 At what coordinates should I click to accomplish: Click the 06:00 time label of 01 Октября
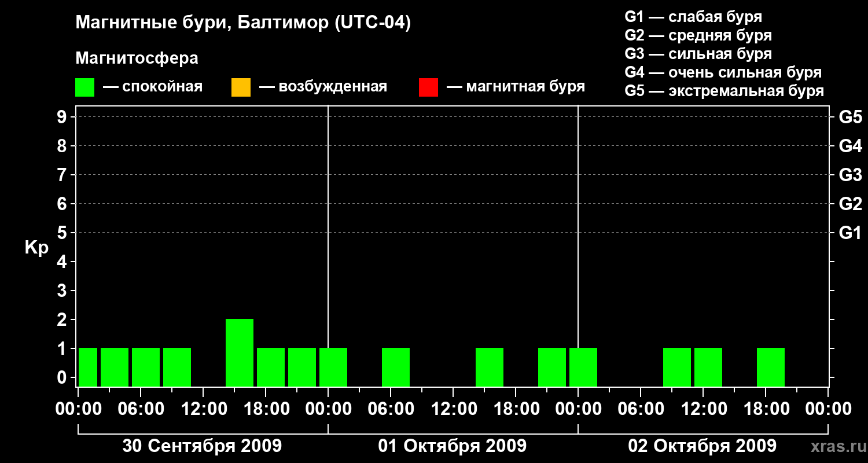(391, 409)
